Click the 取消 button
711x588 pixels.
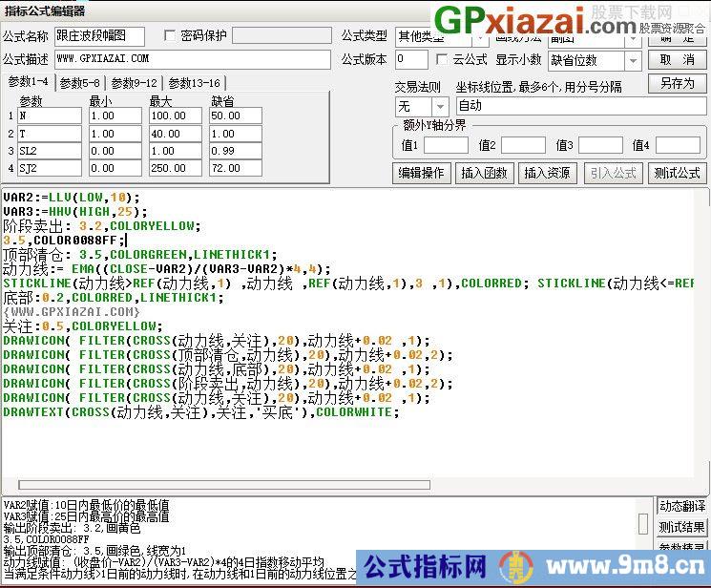tap(678, 60)
